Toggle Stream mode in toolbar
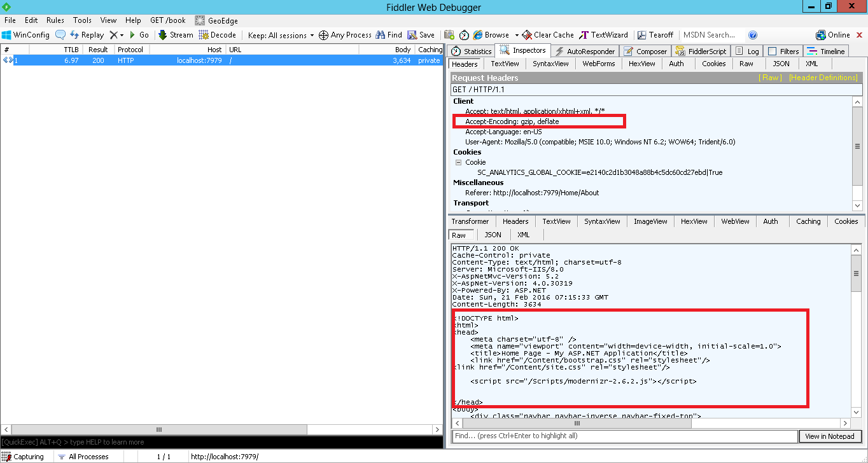The image size is (868, 463). coord(176,35)
